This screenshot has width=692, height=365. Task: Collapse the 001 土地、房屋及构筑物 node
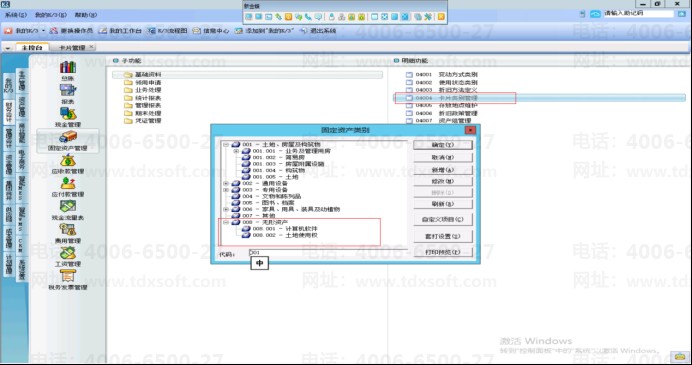click(226, 145)
